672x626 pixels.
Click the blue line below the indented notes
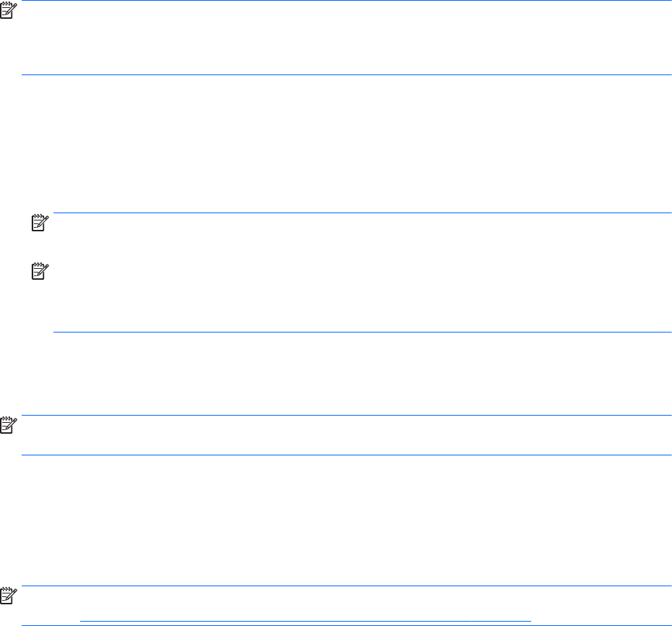pyautogui.click(x=361, y=332)
